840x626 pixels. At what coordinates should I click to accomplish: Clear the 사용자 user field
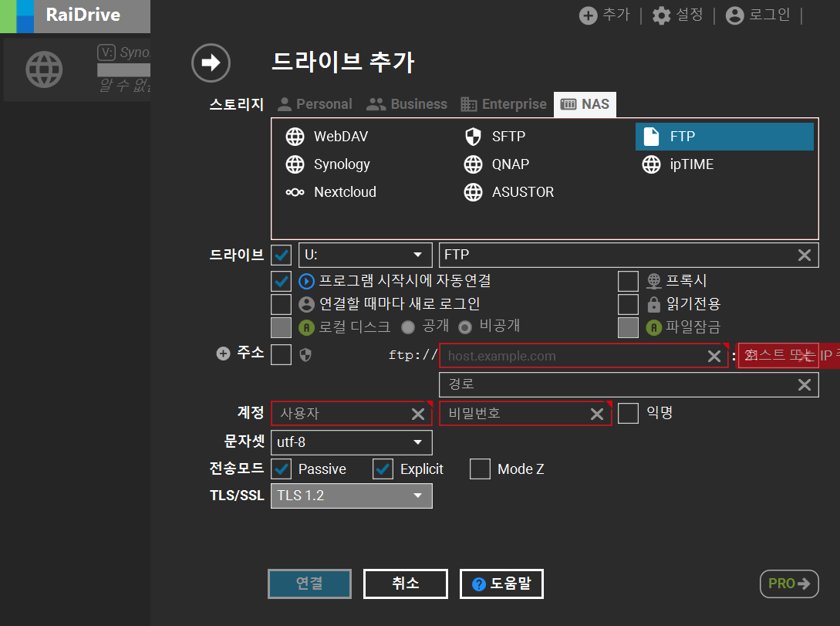pos(418,414)
